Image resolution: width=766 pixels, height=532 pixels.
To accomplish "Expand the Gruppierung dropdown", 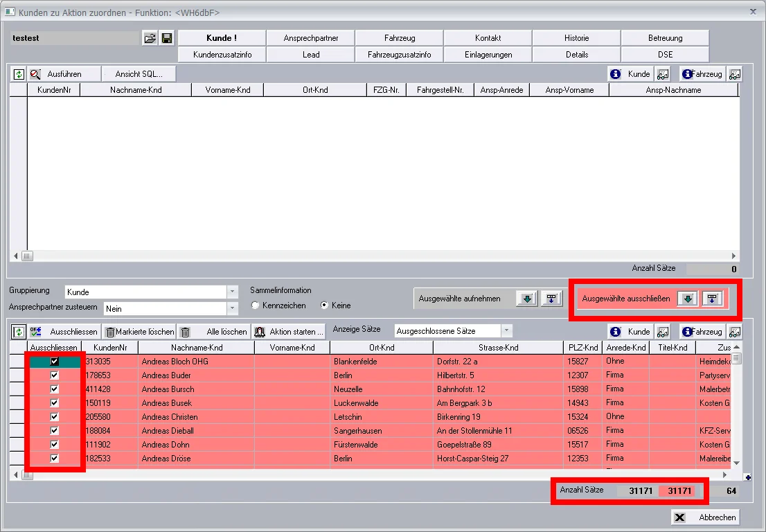I will click(233, 292).
